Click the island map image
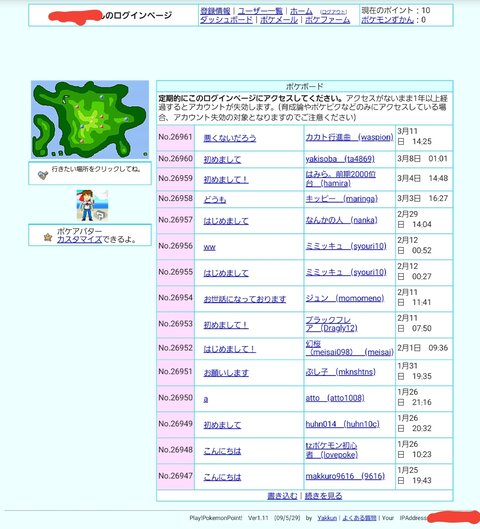The image size is (480, 529). click(x=90, y=119)
